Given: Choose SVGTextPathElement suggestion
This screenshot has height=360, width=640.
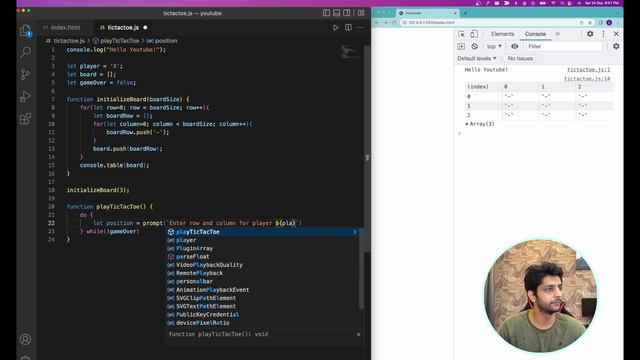Looking at the screenshot, I should coord(263,306).
